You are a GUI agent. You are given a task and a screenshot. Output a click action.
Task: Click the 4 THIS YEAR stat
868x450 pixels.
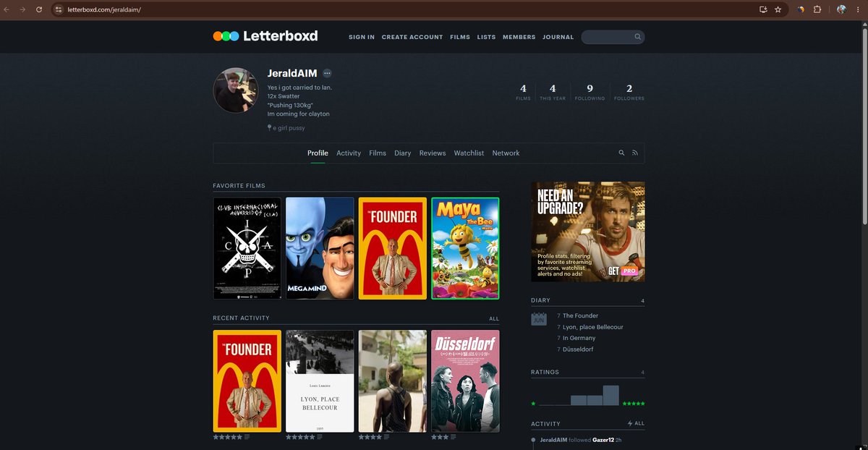tap(553, 92)
